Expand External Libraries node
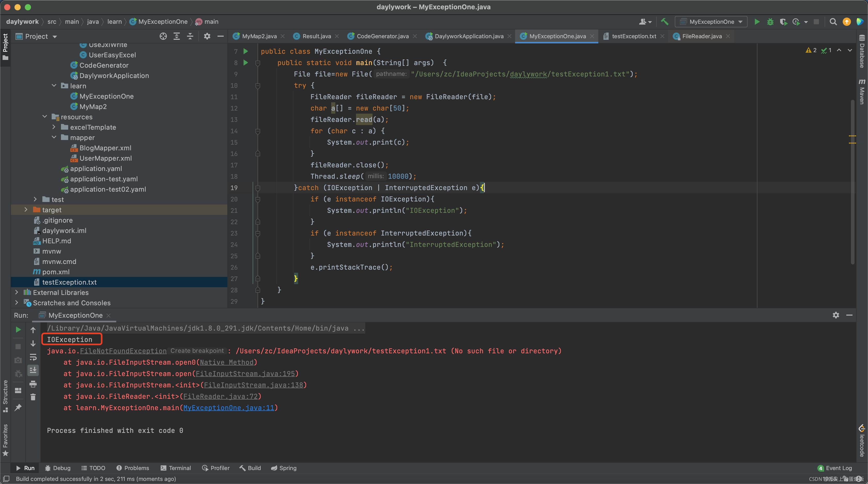The image size is (868, 484). 17,293
